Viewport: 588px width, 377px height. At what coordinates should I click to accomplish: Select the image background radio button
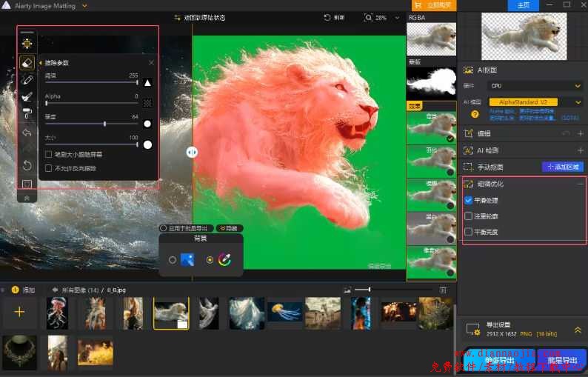coord(173,260)
